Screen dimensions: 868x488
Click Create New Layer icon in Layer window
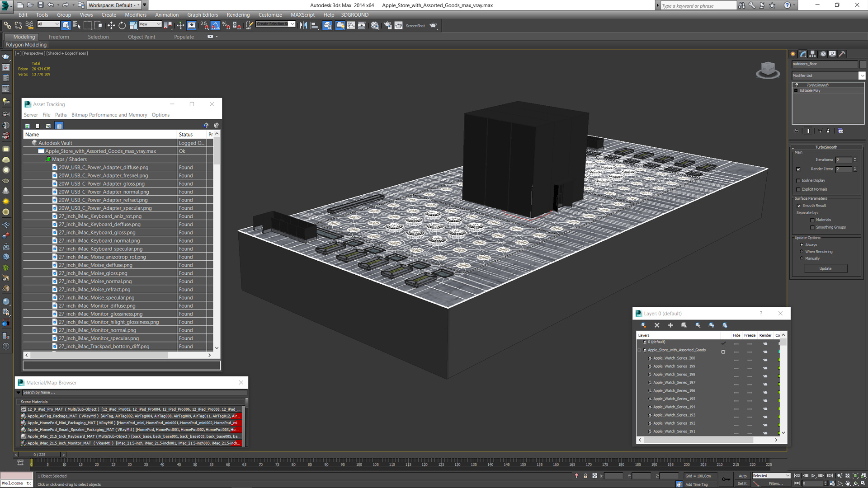click(643, 325)
